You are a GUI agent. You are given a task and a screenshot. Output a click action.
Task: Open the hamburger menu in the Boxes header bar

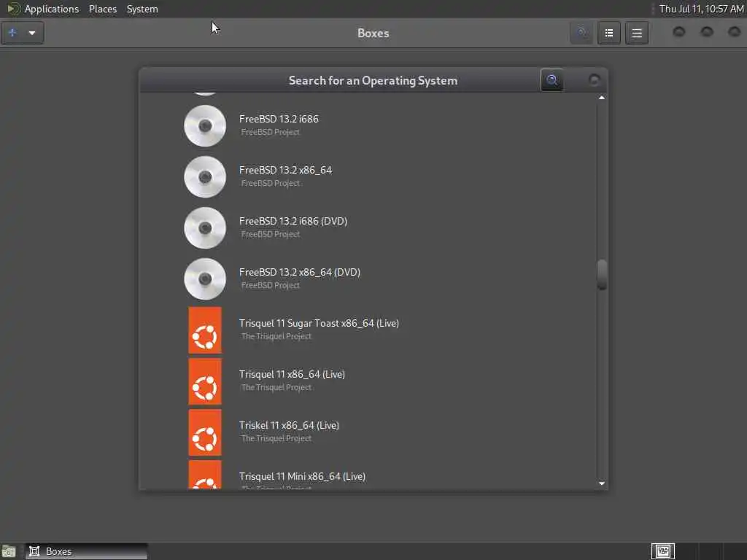[x=637, y=33]
